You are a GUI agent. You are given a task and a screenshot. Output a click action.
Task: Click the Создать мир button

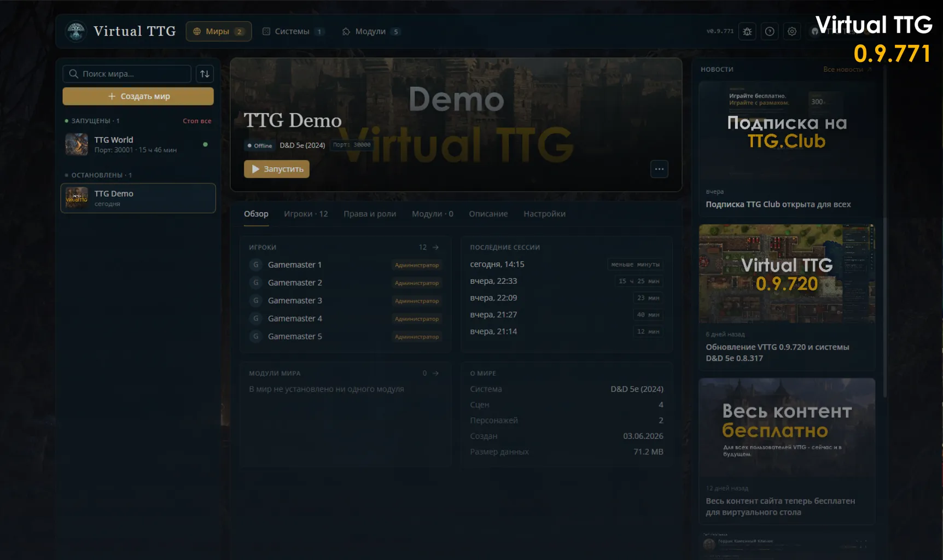[x=138, y=96]
